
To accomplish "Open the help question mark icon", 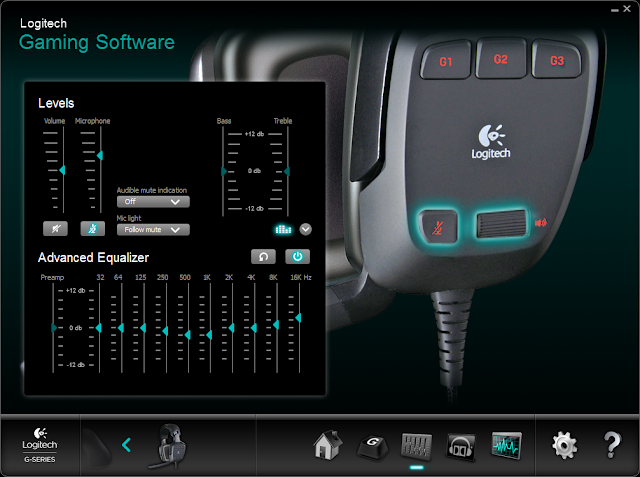I will click(612, 445).
